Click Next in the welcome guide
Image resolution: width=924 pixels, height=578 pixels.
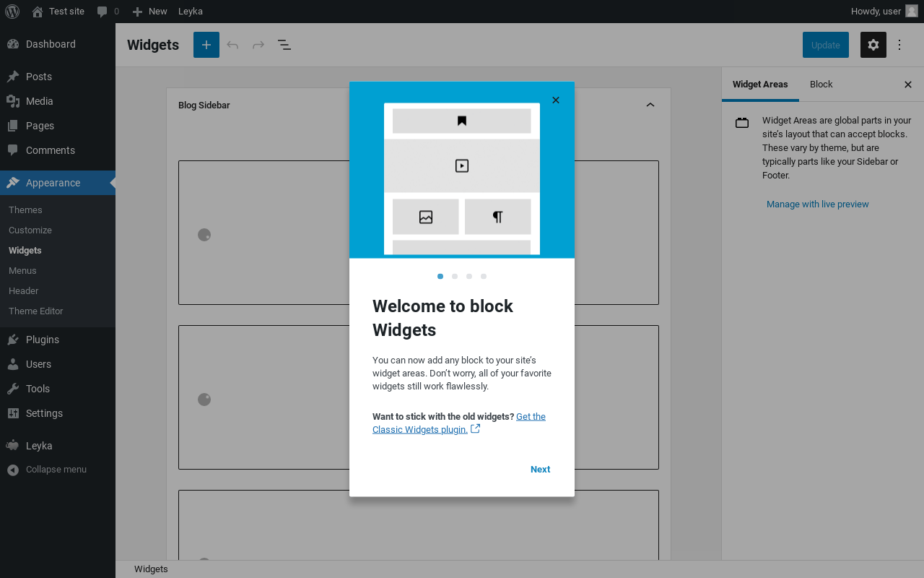point(540,470)
